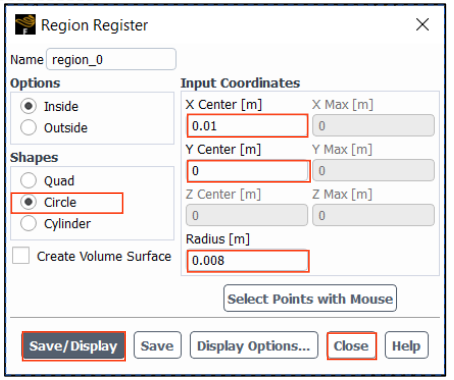Open Display Options dialog
The width and height of the screenshot is (454, 380).
click(x=254, y=345)
